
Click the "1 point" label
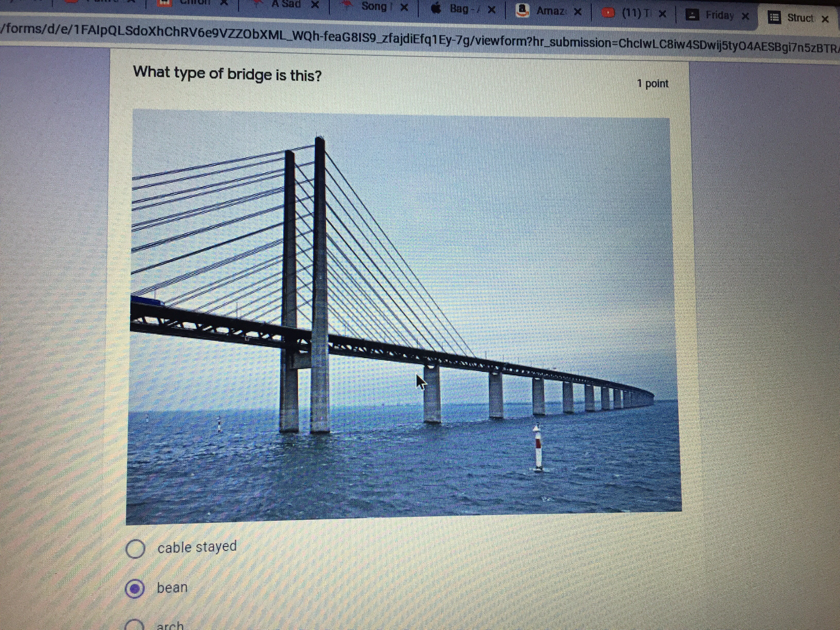pos(653,83)
